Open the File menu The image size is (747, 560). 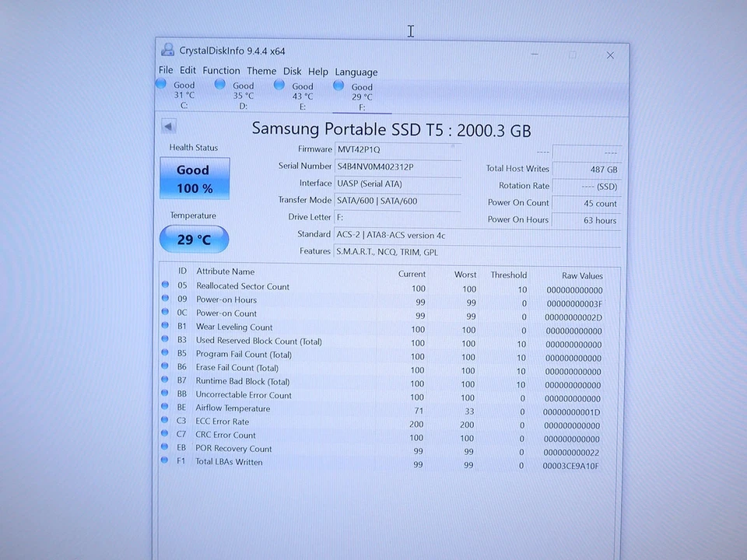click(166, 70)
